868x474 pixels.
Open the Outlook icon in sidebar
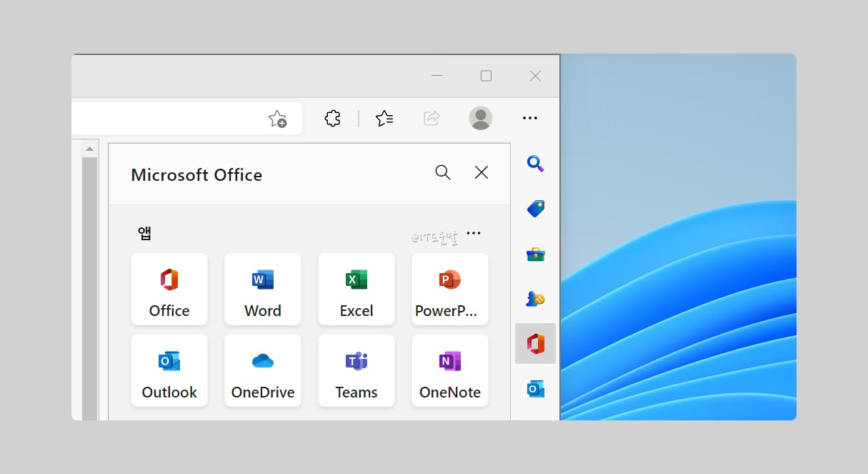535,389
